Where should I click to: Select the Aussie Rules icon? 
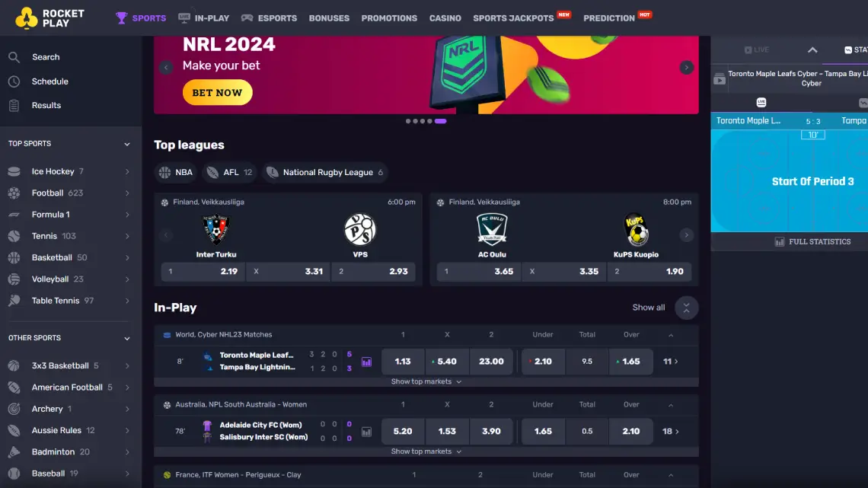(x=14, y=430)
